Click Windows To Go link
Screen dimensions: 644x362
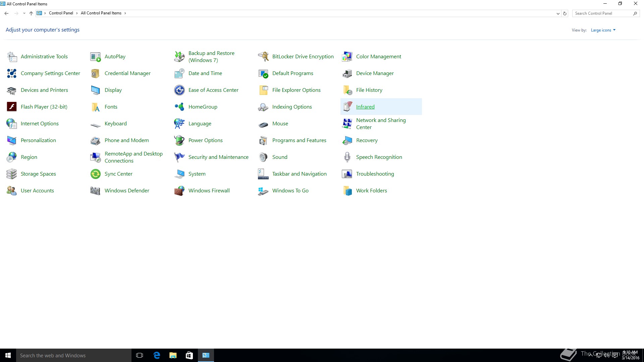point(290,191)
